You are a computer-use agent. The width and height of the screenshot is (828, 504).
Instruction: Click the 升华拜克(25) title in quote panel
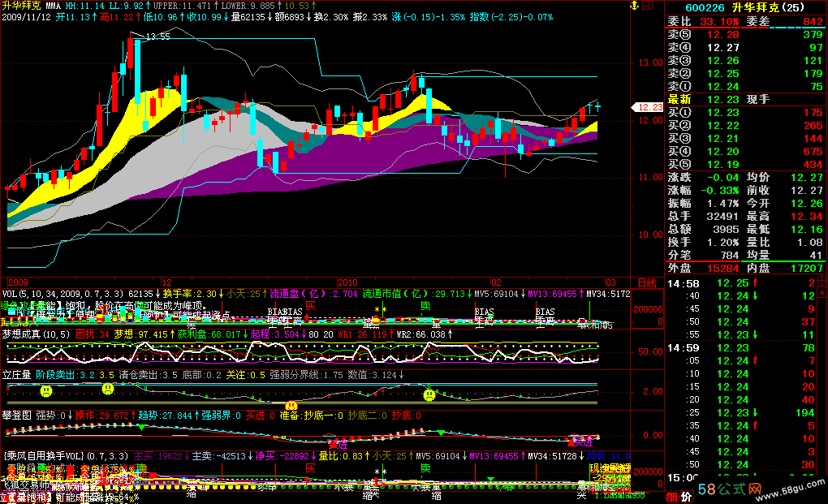tap(768, 7)
